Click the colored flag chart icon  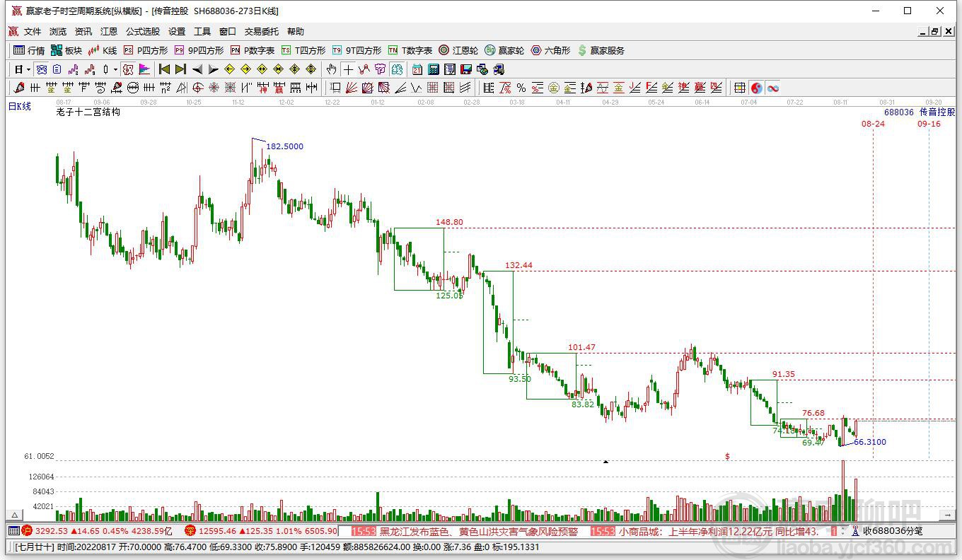[144, 69]
